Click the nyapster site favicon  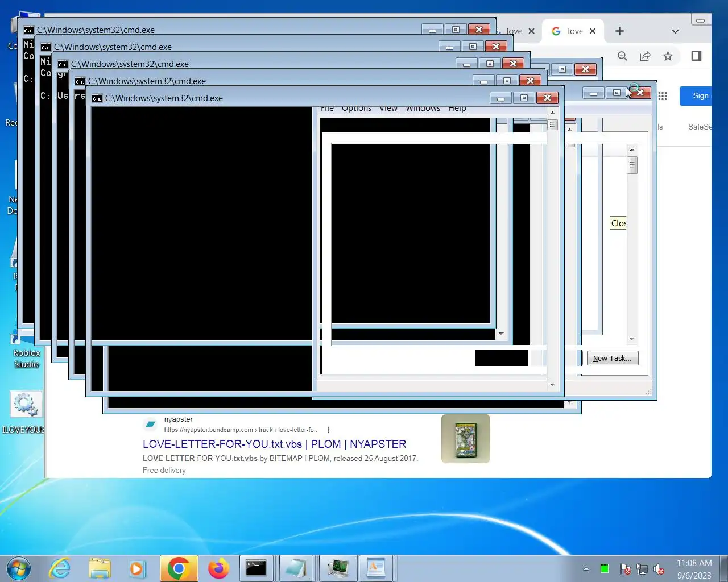[151, 424]
